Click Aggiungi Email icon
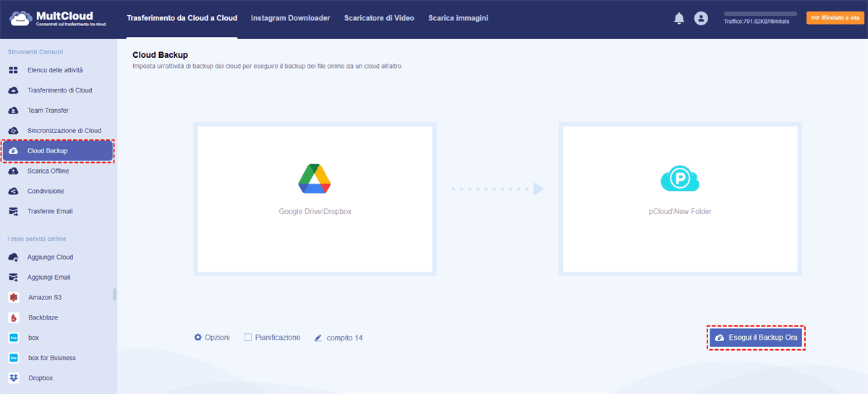This screenshot has width=868, height=394. pos(13,278)
